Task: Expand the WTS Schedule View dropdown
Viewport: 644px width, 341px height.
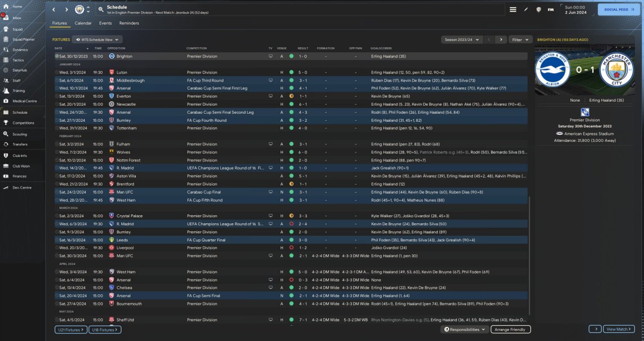Action: (x=97, y=39)
